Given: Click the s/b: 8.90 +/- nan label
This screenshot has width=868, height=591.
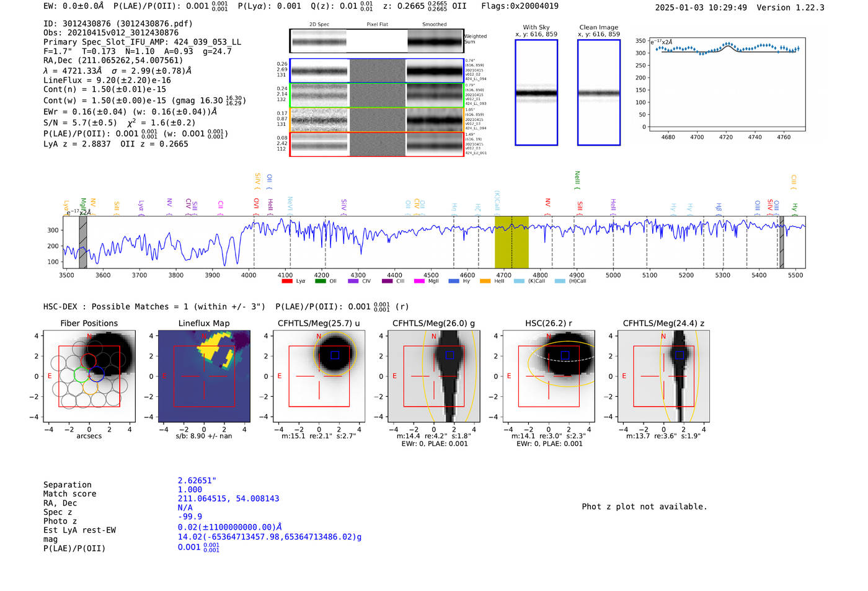Looking at the screenshot, I should pyautogui.click(x=204, y=436).
